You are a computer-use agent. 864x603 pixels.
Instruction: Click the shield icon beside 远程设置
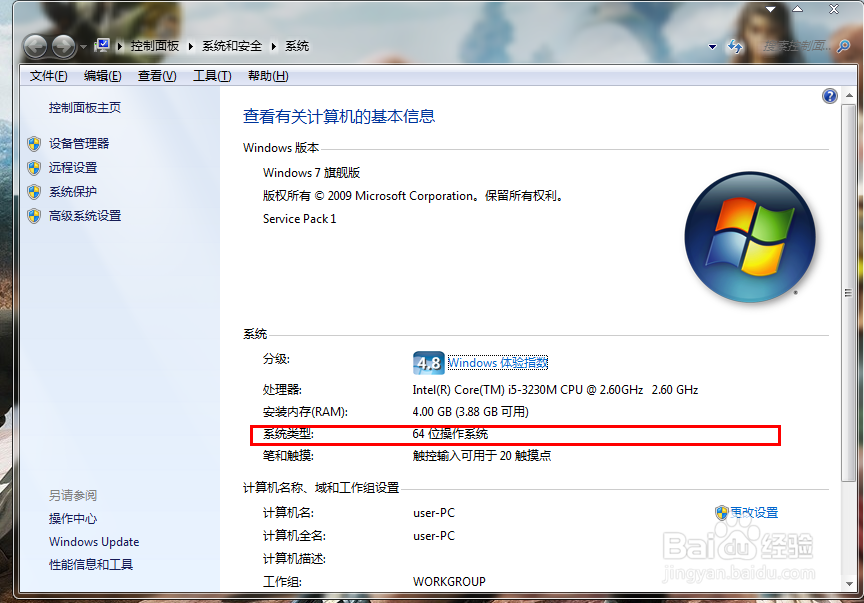(34, 168)
